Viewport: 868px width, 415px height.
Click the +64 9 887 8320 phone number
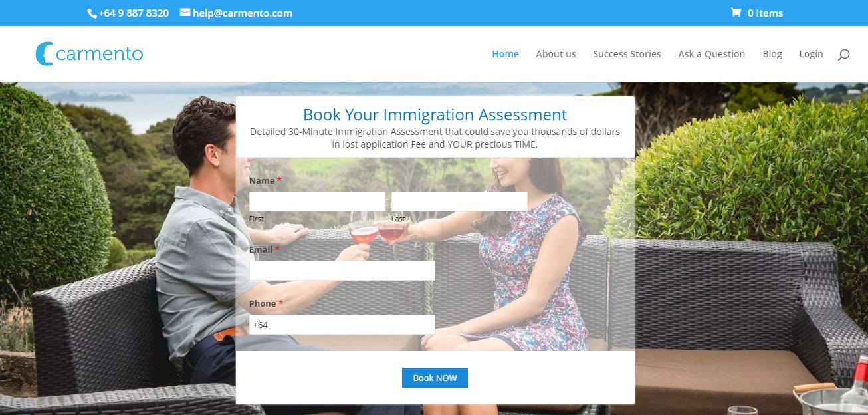click(134, 13)
